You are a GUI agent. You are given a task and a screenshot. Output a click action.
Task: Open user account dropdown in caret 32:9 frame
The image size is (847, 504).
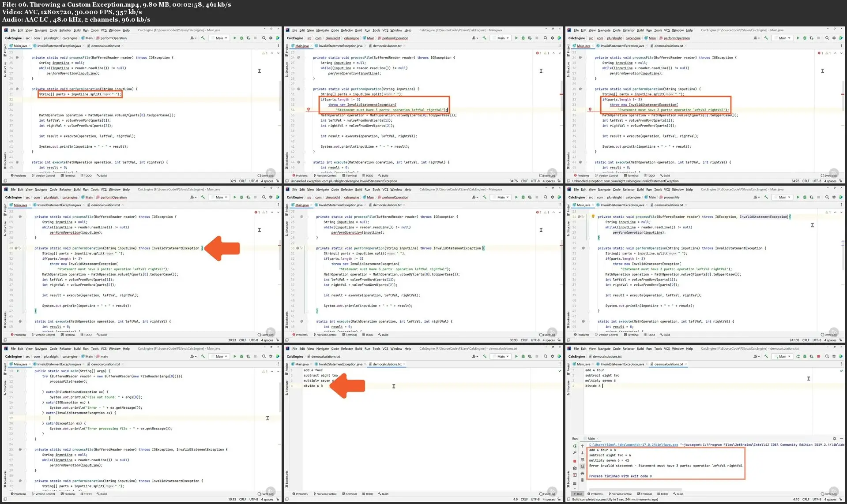tap(193, 38)
